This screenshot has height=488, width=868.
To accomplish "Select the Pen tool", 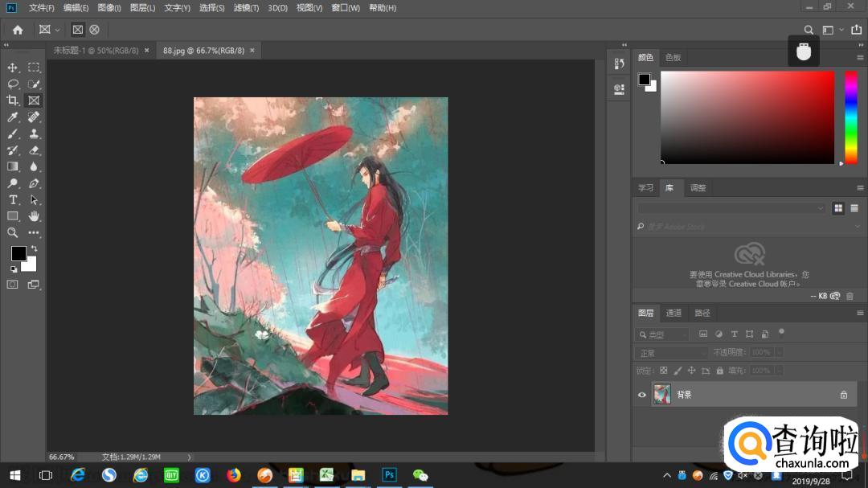I will click(x=34, y=183).
